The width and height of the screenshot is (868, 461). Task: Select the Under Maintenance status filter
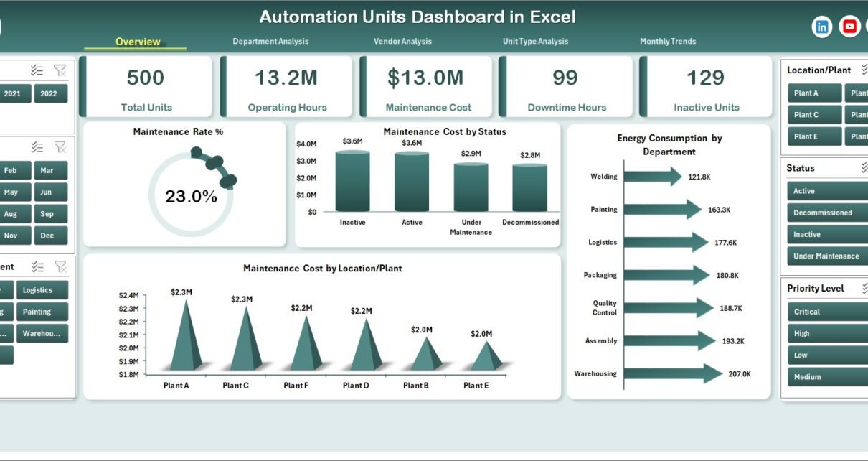[826, 256]
